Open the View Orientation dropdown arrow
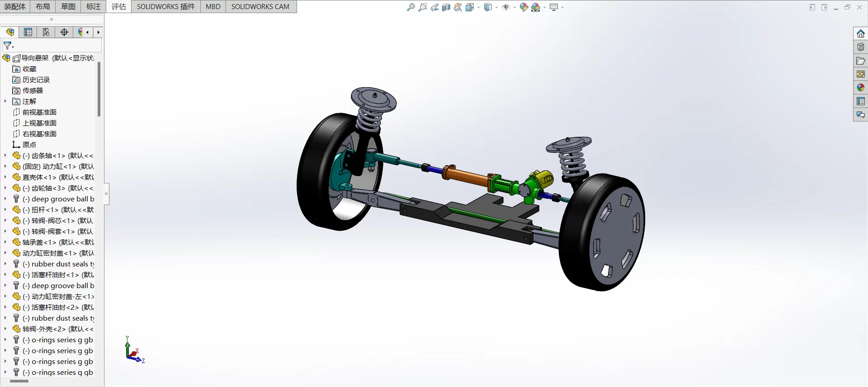The image size is (868, 387). coord(478,7)
